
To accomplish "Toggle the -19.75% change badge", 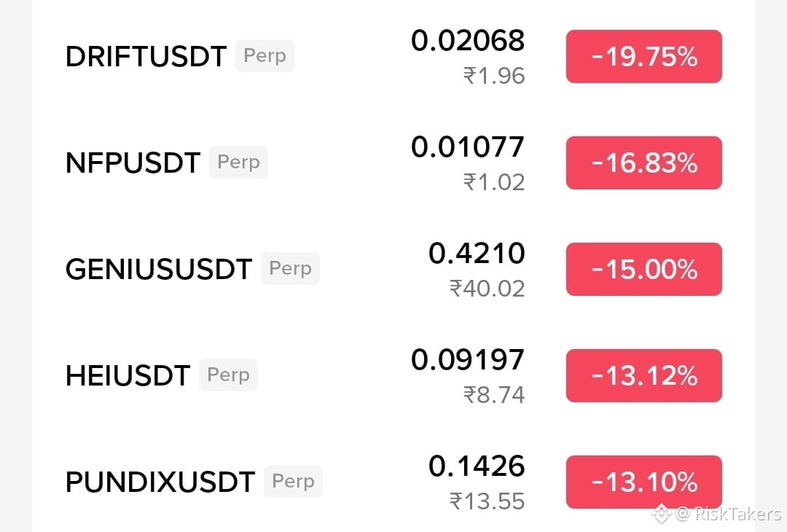I will click(x=644, y=56).
